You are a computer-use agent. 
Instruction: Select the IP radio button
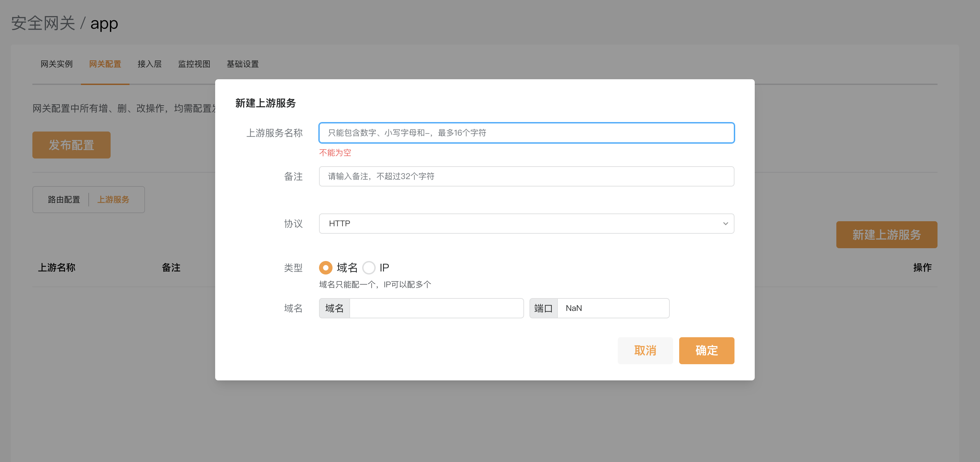tap(369, 267)
